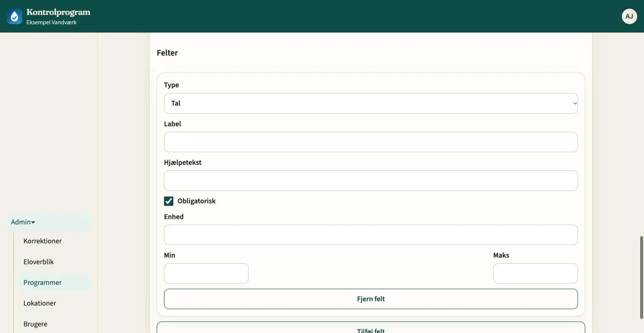
Task: Select Programmer in the sidebar
Action: [x=55, y=283]
